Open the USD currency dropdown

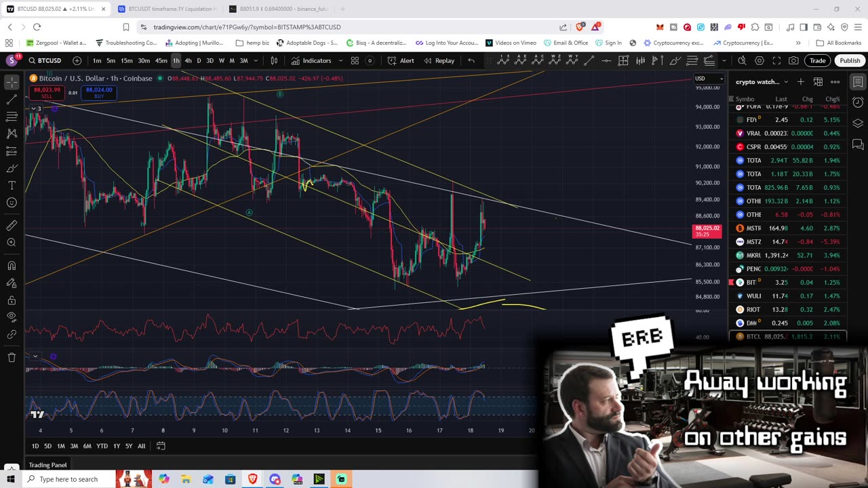click(709, 79)
